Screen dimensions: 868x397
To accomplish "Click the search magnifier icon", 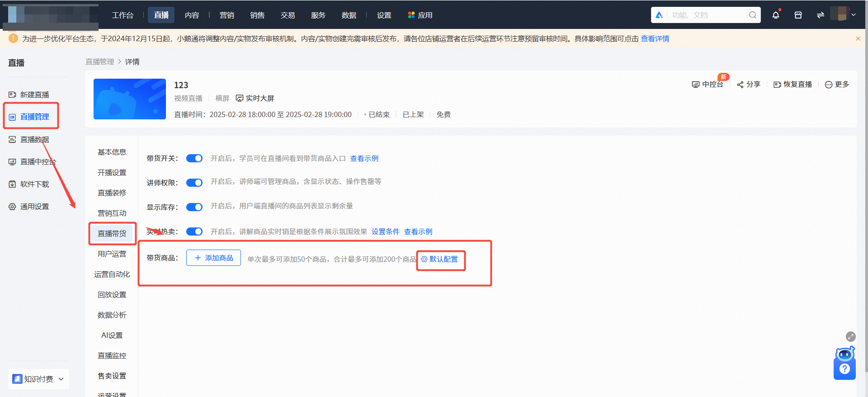I will [x=752, y=15].
